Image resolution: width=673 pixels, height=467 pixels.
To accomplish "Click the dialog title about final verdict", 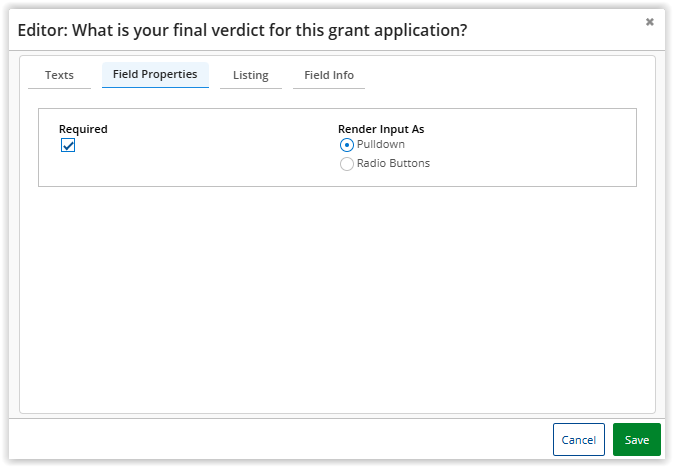I will (x=243, y=30).
